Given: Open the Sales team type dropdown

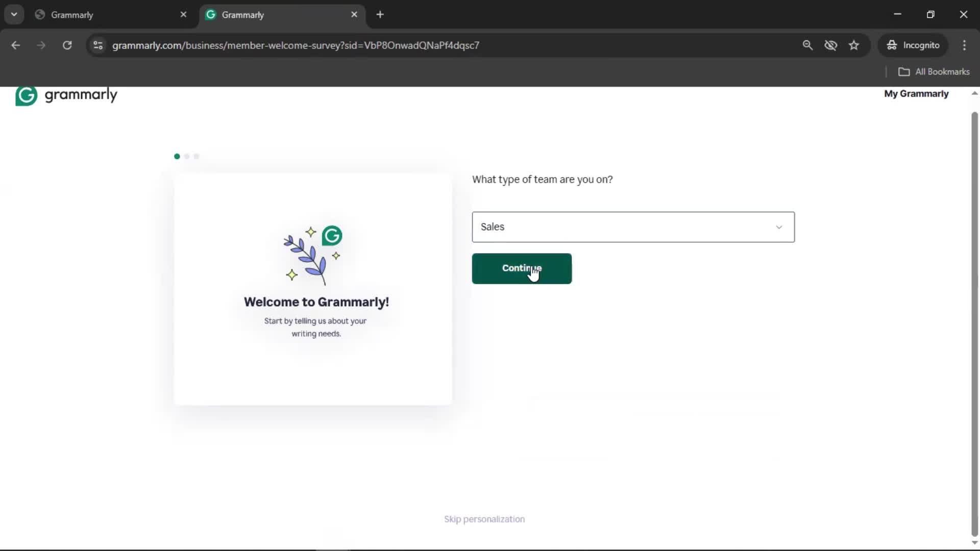Looking at the screenshot, I should click(x=623, y=227).
